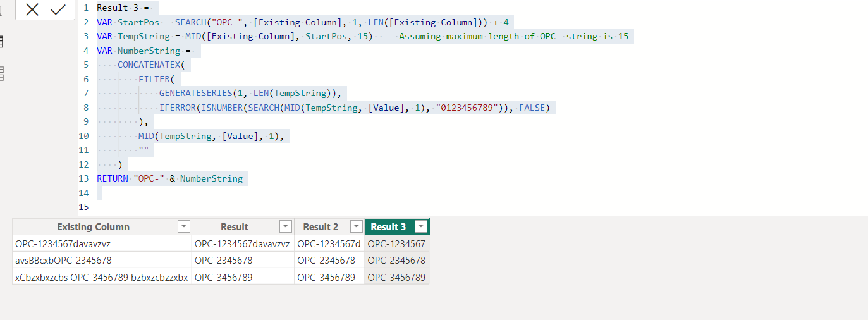The width and height of the screenshot is (868, 320).
Task: Click the Result 3 cell OPC-1234567
Action: click(x=397, y=243)
